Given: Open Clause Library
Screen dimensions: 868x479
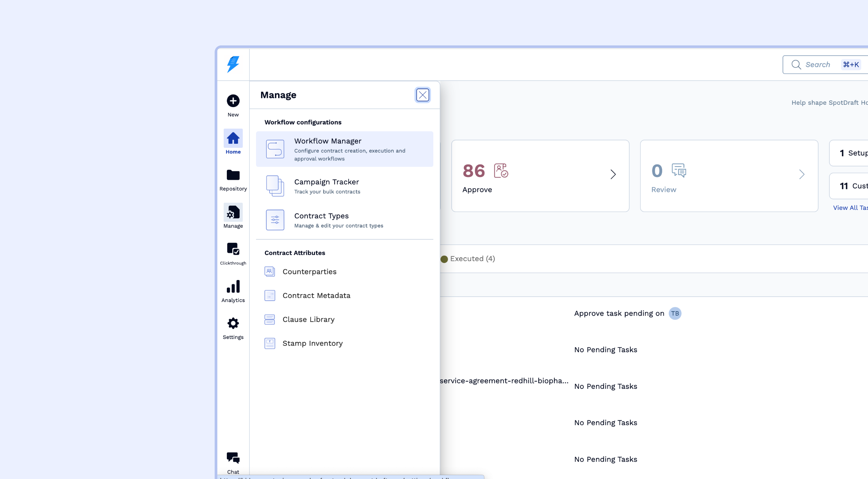Looking at the screenshot, I should pos(308,319).
